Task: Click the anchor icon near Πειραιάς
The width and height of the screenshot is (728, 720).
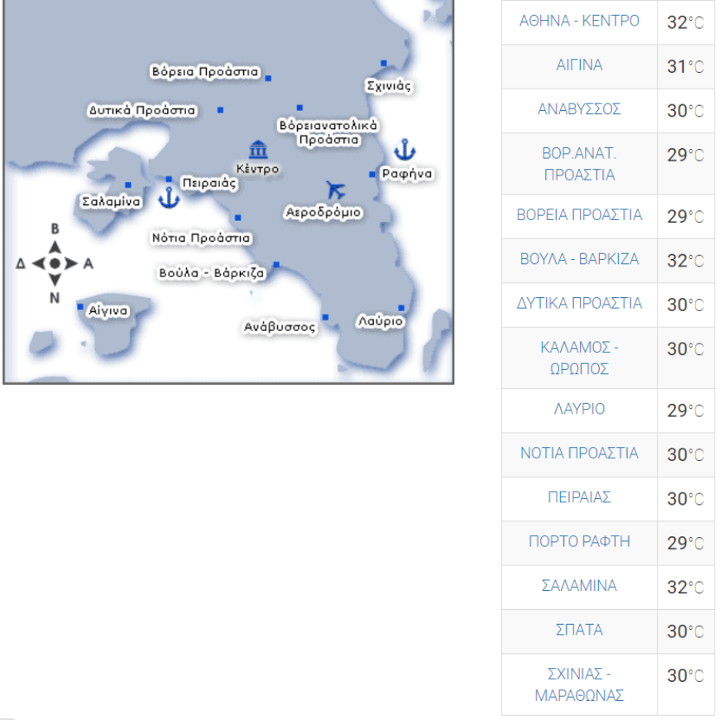Action: point(169,199)
